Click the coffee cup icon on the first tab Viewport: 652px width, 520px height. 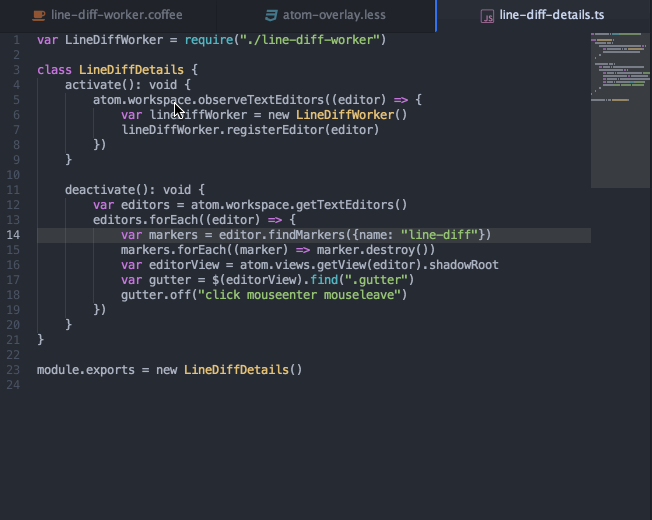[x=39, y=15]
